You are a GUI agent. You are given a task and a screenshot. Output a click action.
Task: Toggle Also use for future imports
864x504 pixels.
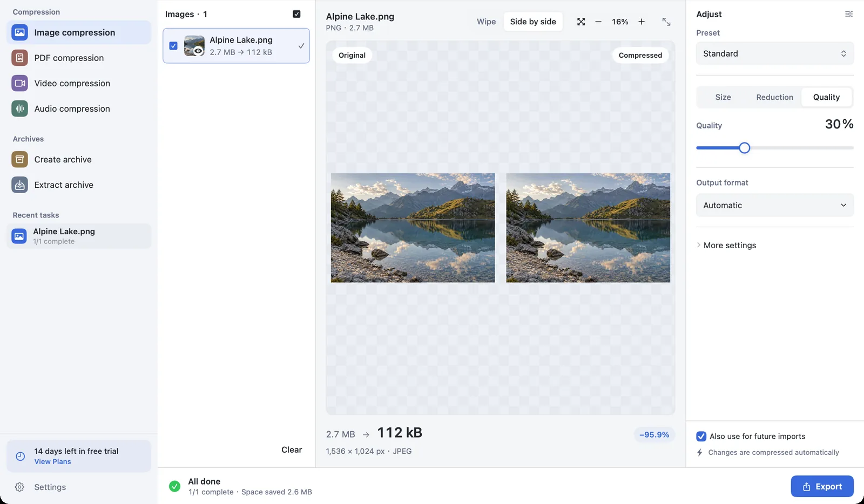tap(701, 436)
